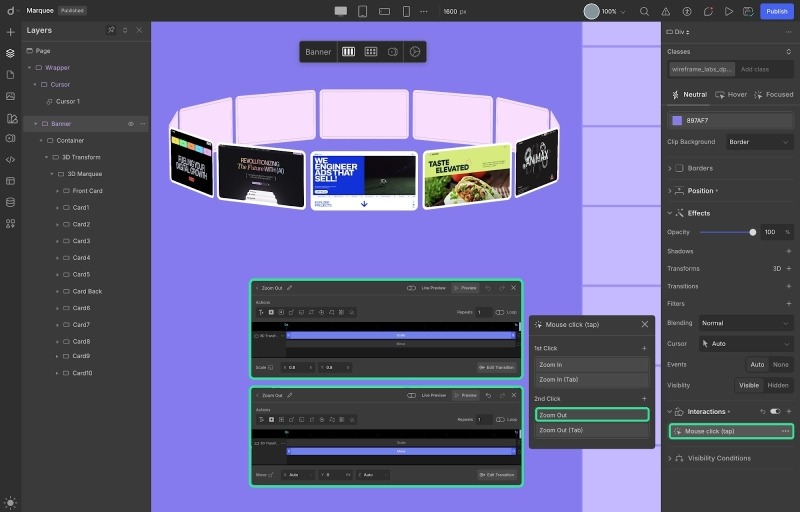Select the Card Back layer

coord(87,291)
